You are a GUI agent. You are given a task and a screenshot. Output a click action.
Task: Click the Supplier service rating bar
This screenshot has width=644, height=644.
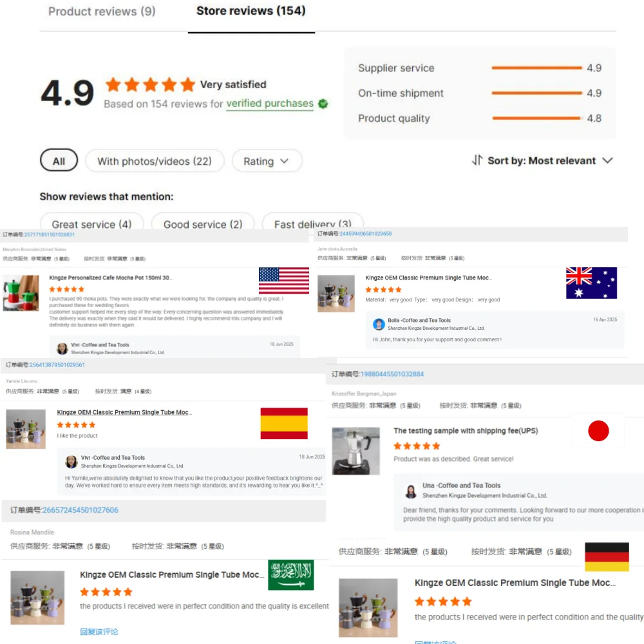pyautogui.click(x=536, y=68)
